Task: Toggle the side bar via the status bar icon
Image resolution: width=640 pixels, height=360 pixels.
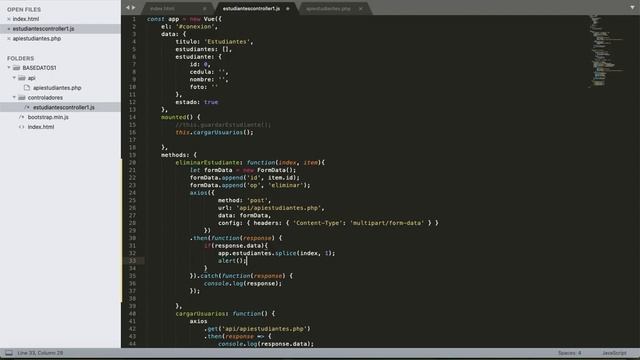Action: coord(9,353)
